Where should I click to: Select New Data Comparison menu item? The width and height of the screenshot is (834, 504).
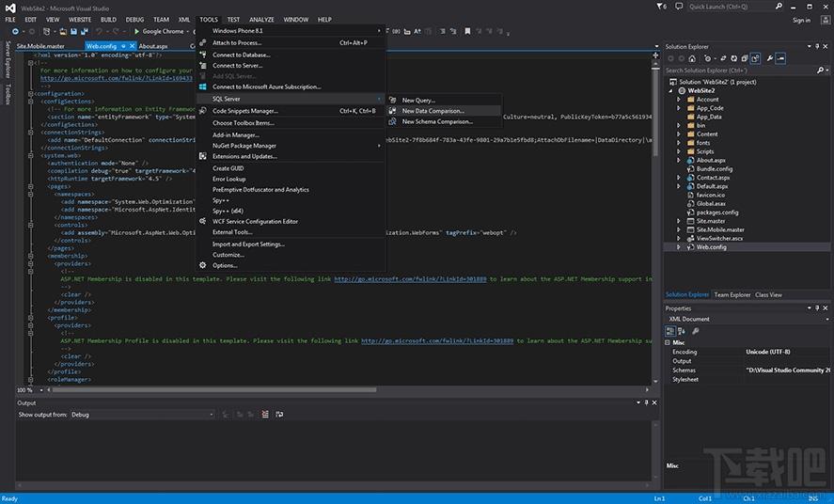444,111
